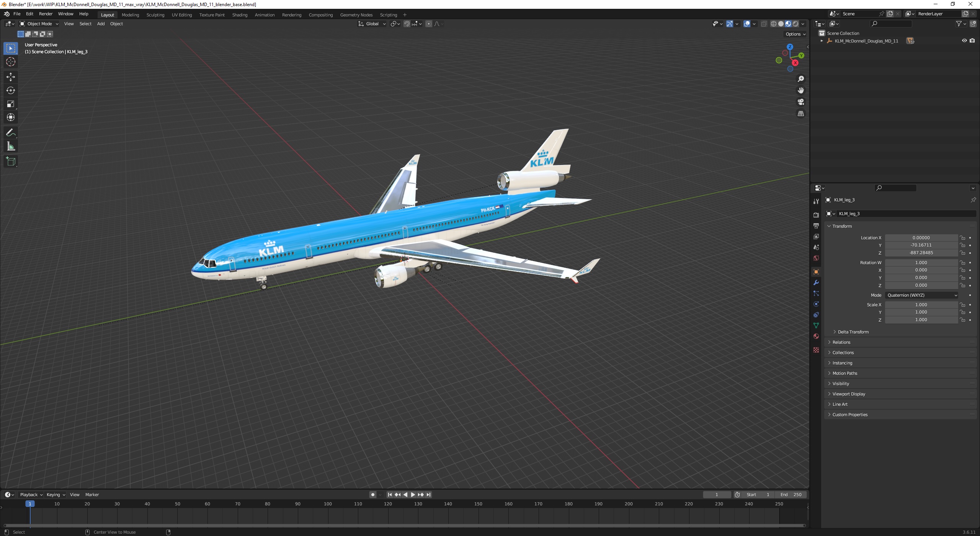Switch perspective/orthographic with grid icon
This screenshot has height=536, width=980.
pyautogui.click(x=800, y=114)
